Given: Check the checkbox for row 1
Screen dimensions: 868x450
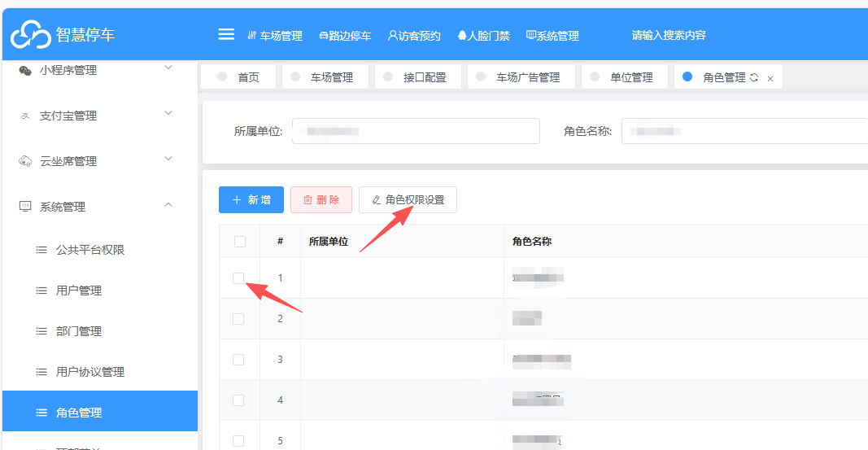Looking at the screenshot, I should coord(238,277).
